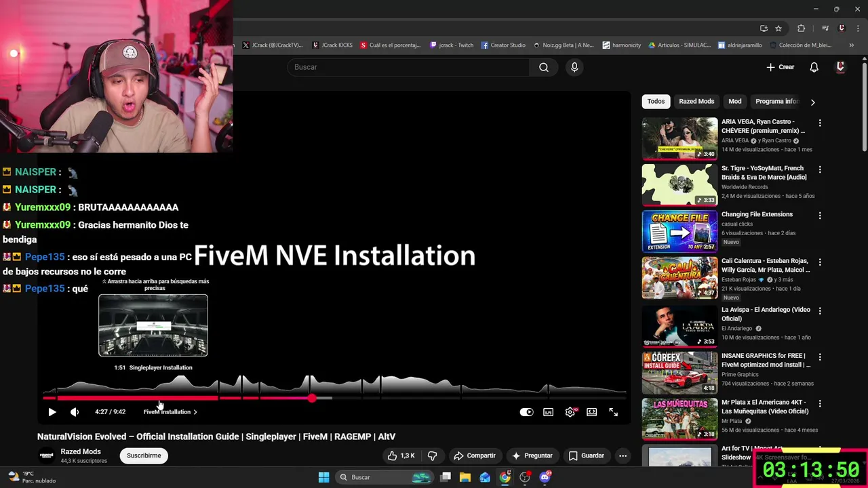Image resolution: width=868 pixels, height=488 pixels.
Task: Open the notifications bell
Action: [x=814, y=67]
